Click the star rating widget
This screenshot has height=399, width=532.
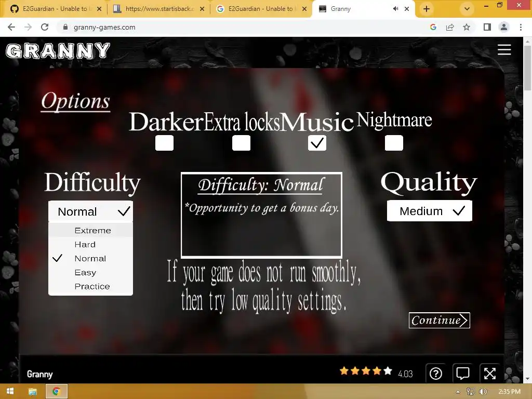pos(366,371)
